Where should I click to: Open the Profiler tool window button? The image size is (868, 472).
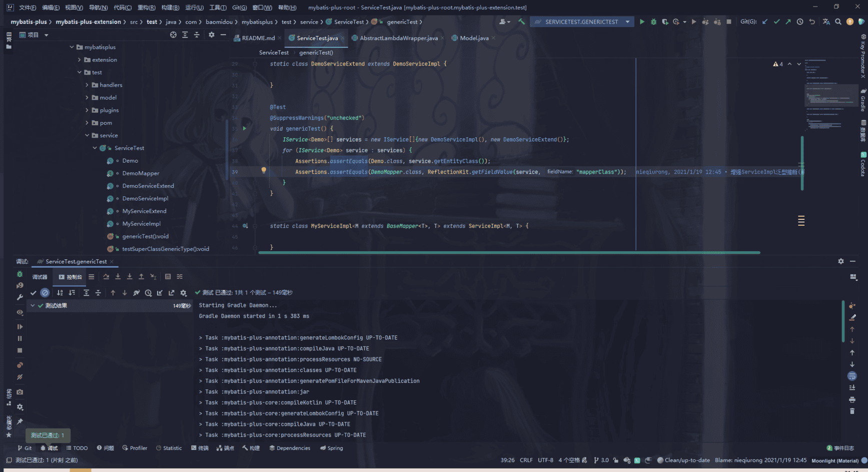(x=135, y=448)
